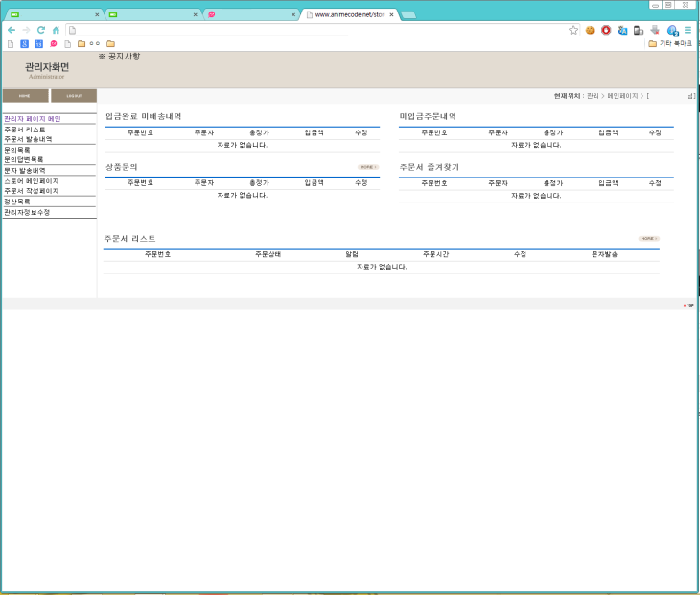Click the browser back arrow

pos(12,30)
